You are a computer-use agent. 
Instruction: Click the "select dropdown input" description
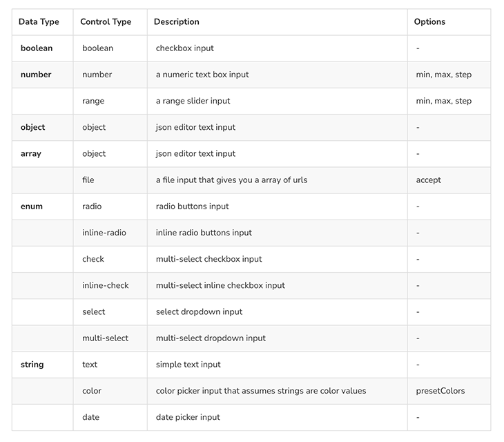[x=200, y=312]
